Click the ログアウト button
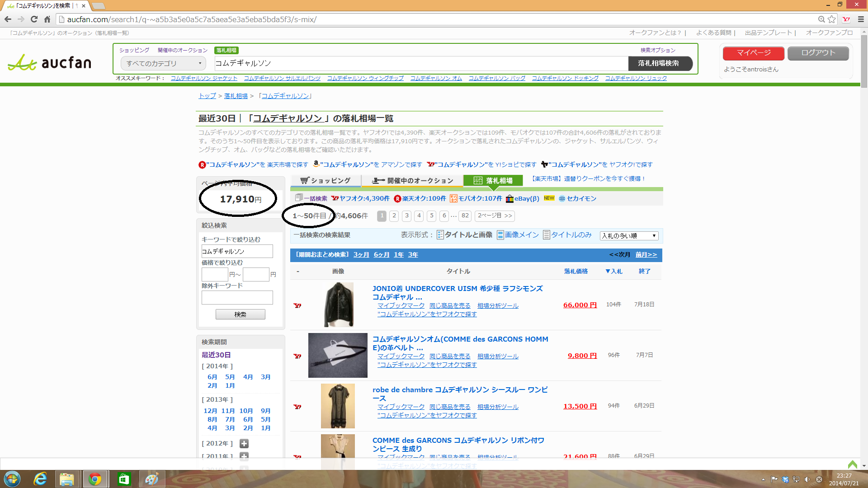This screenshot has width=868, height=488. click(x=818, y=53)
